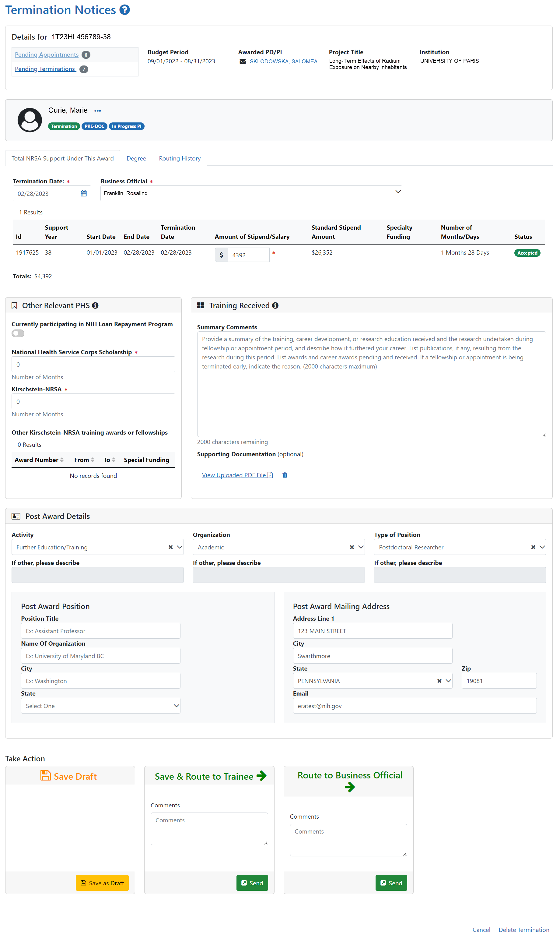Click the email envelope icon beside SKLODOWSKA, SALOMEA

243,62
